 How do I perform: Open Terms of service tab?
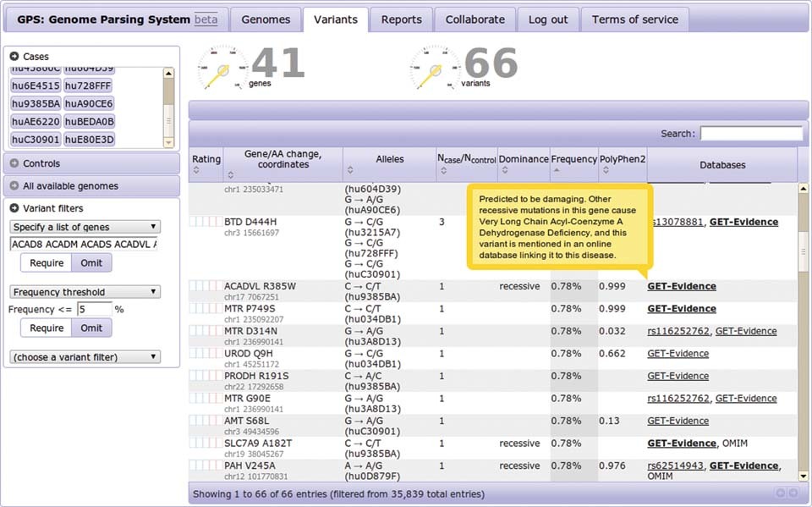coord(635,19)
